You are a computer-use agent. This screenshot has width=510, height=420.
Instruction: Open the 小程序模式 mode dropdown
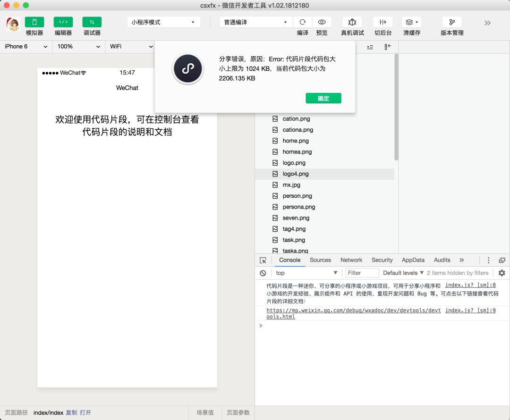tap(163, 22)
